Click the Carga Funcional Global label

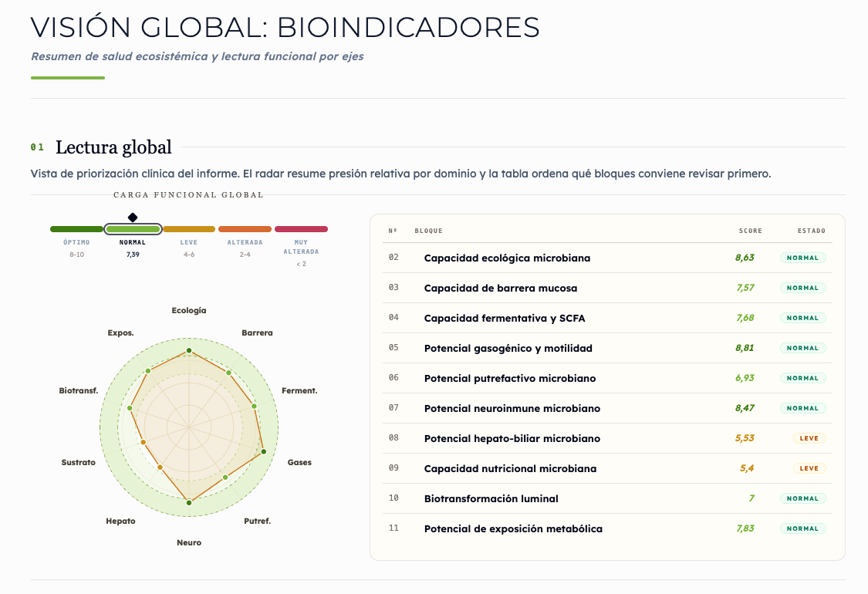[189, 195]
